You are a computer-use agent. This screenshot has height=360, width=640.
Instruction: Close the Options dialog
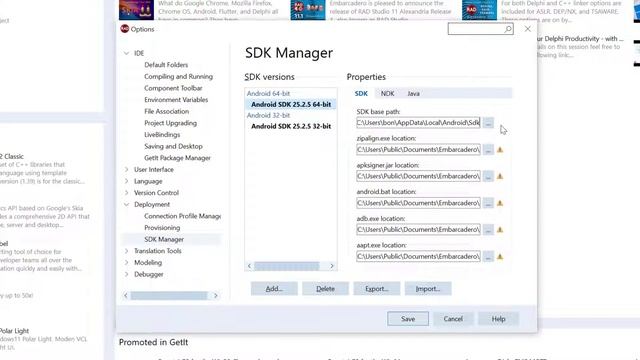(528, 29)
